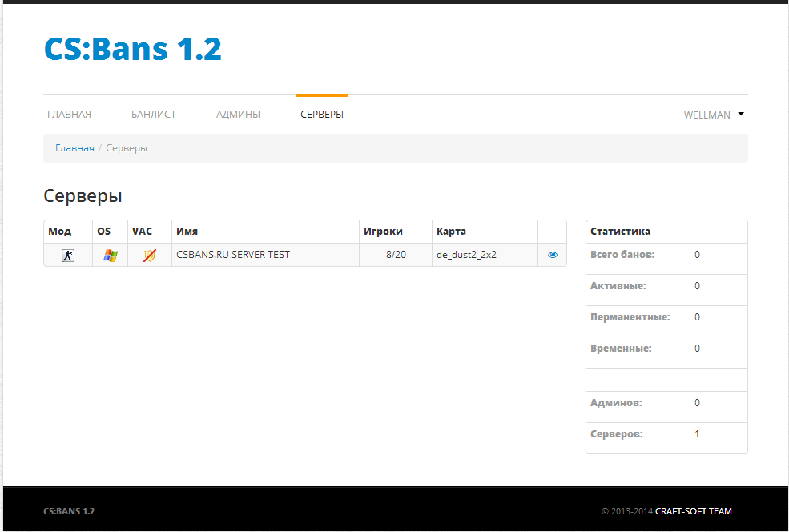Click server name CSBANS.RU SERVER TEST
Screen dimensions: 789x532
pyautogui.click(x=233, y=255)
